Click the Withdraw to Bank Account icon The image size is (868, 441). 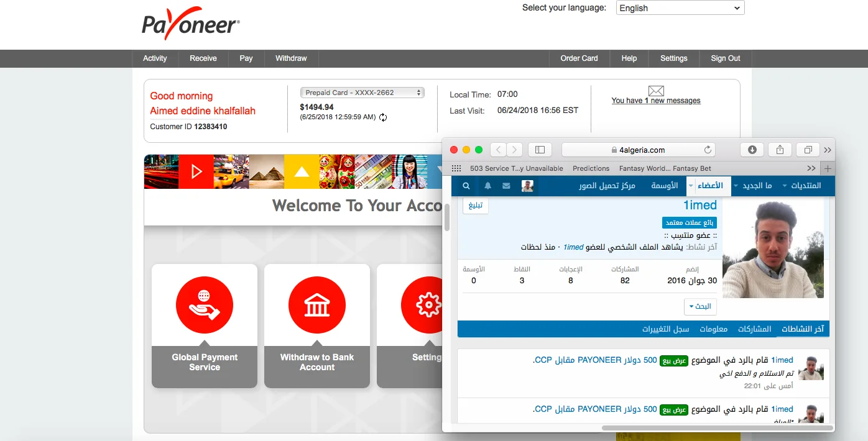pos(317,305)
